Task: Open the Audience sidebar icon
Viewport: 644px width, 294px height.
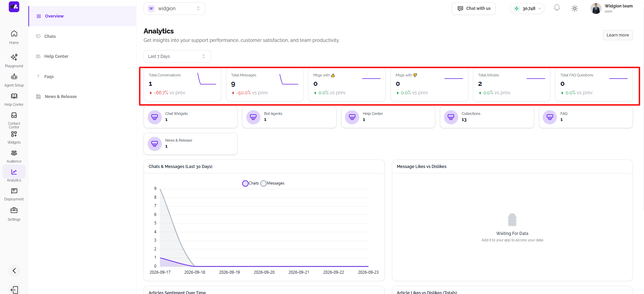Action: (14, 153)
